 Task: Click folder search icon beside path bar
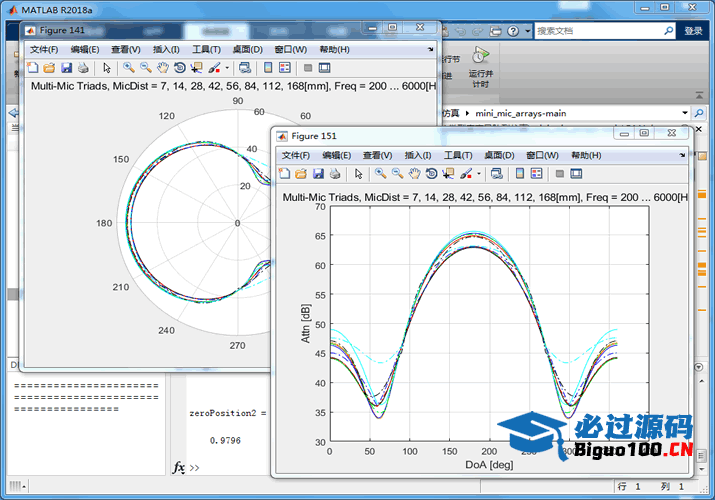[x=699, y=113]
